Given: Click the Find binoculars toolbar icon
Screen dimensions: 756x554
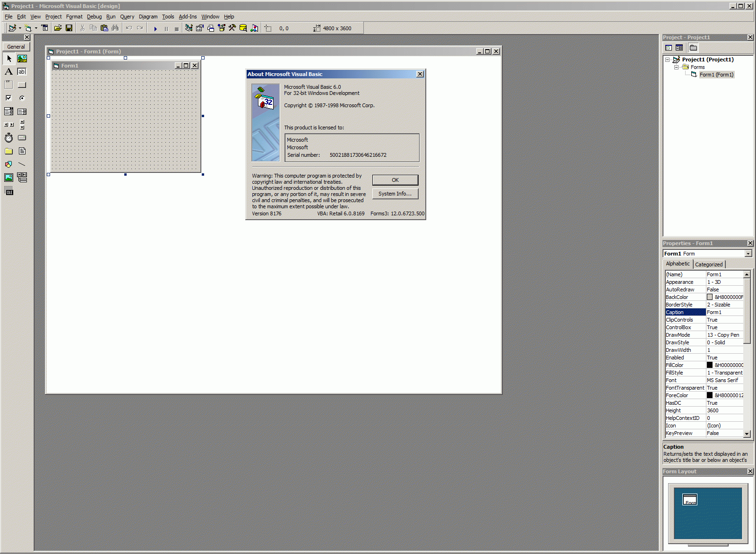Looking at the screenshot, I should pos(115,28).
